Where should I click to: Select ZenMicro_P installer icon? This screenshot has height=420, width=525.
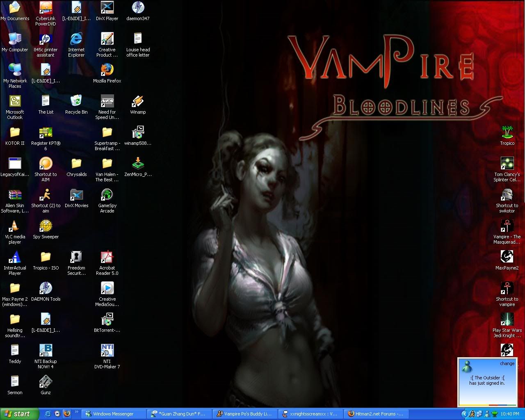[138, 167]
